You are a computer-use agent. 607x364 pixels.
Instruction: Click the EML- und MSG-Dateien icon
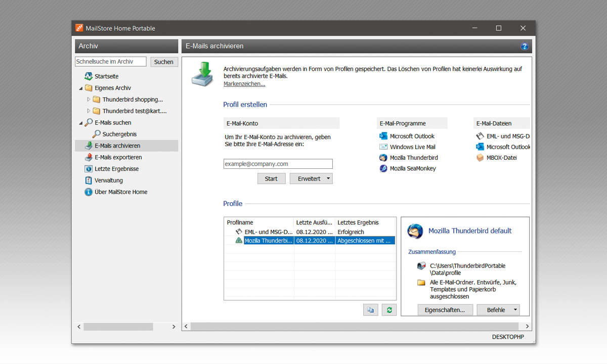tap(480, 136)
